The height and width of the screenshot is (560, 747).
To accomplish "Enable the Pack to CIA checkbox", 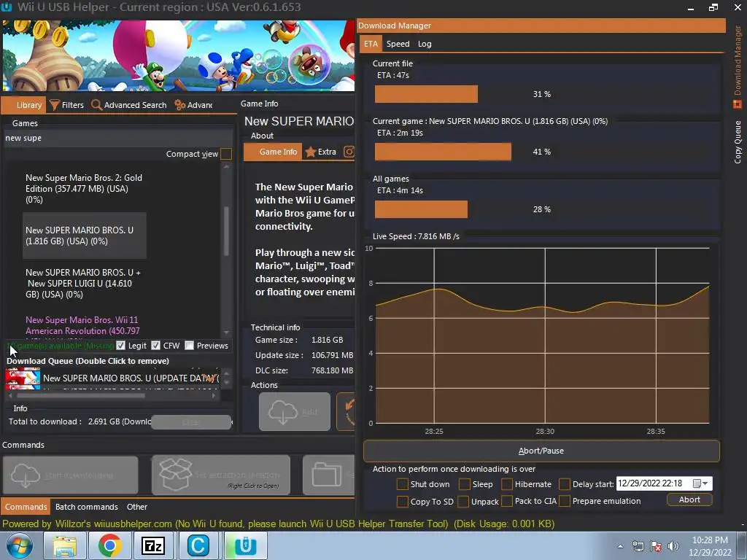I will click(507, 501).
